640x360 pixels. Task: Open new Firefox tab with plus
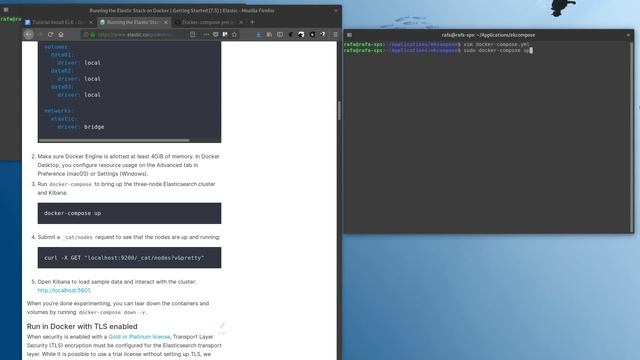(252, 22)
